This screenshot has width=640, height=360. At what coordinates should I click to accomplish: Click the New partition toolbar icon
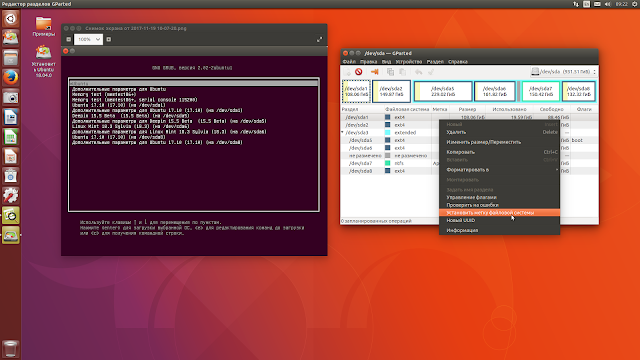click(x=347, y=72)
